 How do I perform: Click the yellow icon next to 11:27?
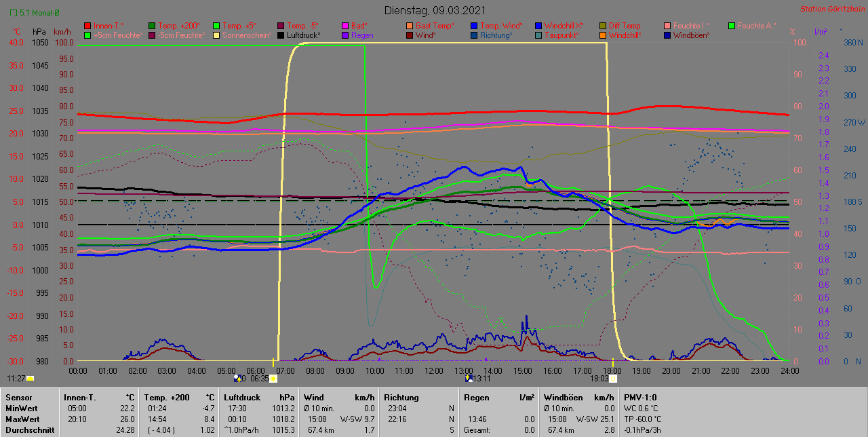31,379
